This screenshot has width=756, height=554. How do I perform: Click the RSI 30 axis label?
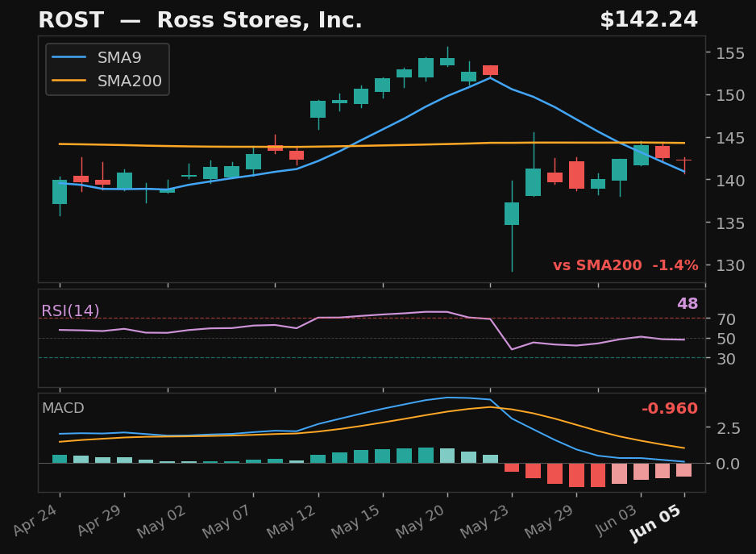click(725, 359)
